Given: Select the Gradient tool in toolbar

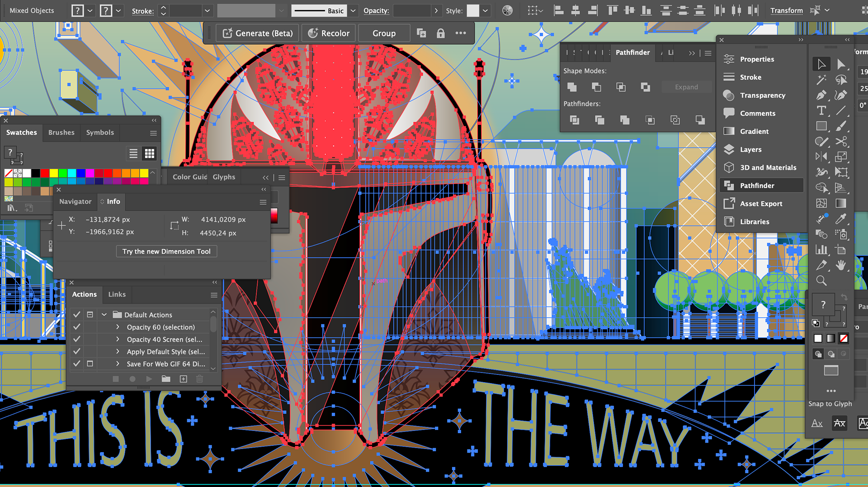Looking at the screenshot, I should pyautogui.click(x=841, y=203).
